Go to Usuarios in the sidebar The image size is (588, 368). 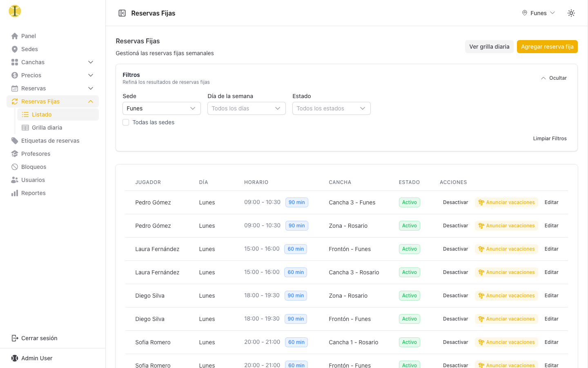tap(53, 180)
